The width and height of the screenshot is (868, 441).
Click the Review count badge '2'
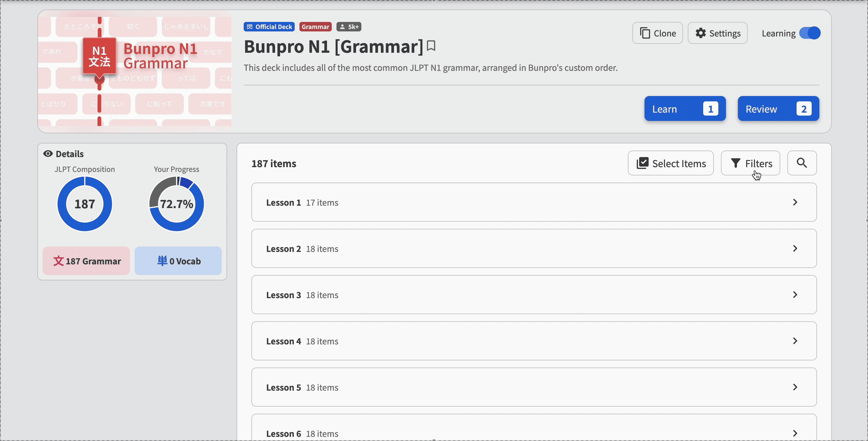tap(804, 109)
